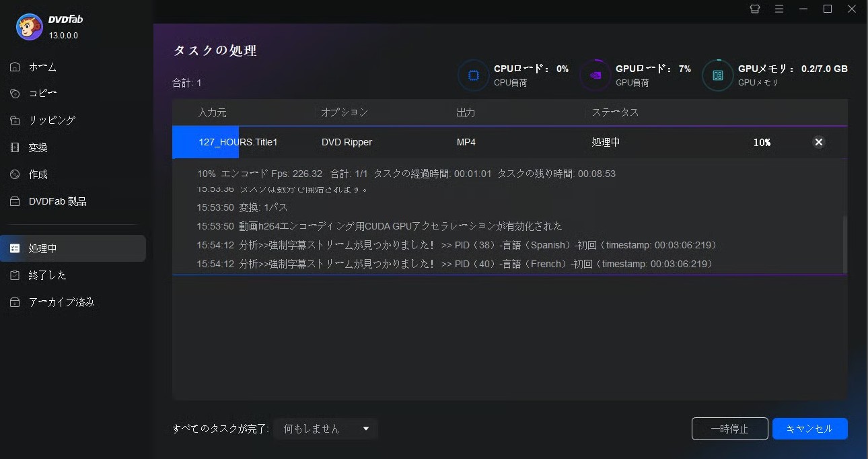Screen dimensions: 868x459
Task: Open the すべてのタスクが完了 dropdown
Action: [x=326, y=429]
